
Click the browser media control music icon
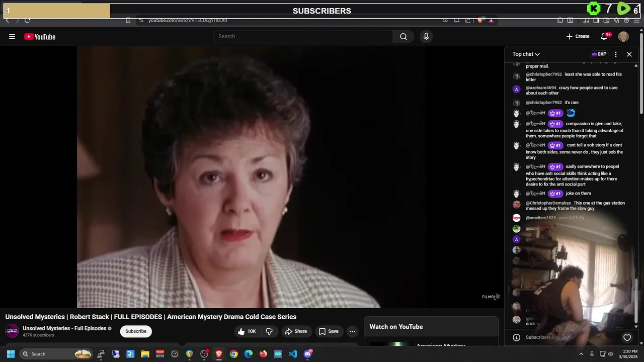pos(586,20)
